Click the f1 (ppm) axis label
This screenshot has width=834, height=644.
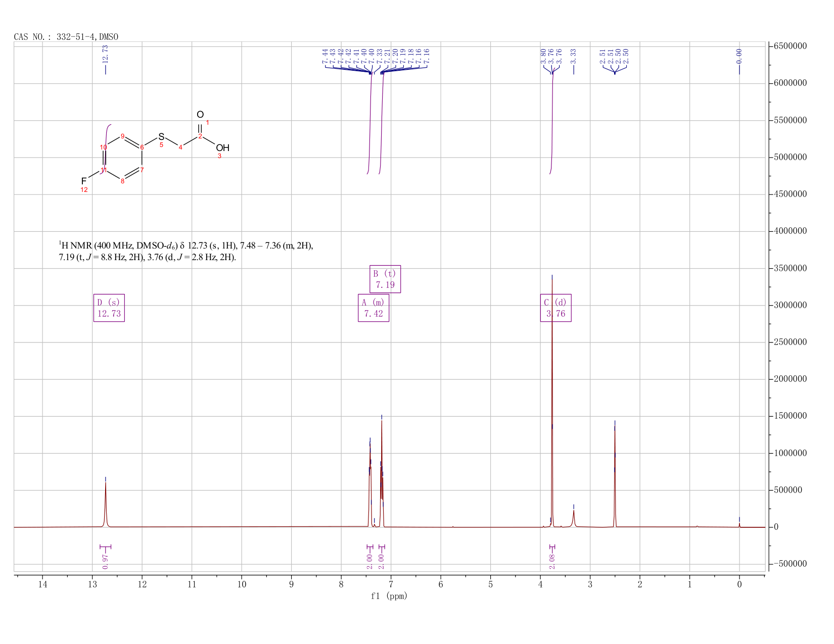coord(389,596)
